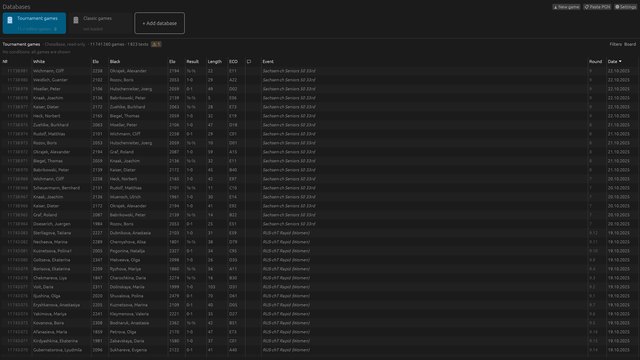Select the Afanasieva, Maria game row
The image size is (640, 360).
(x=320, y=332)
